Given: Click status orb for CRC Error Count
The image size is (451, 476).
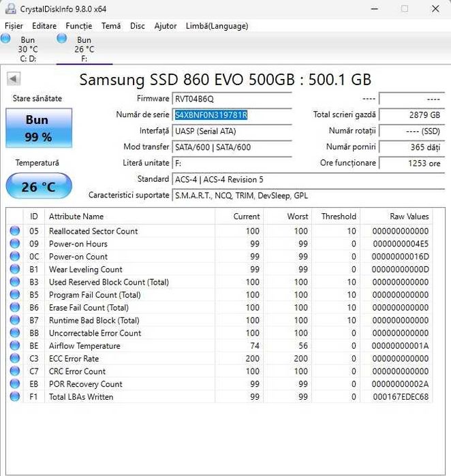Looking at the screenshot, I should coord(14,371).
